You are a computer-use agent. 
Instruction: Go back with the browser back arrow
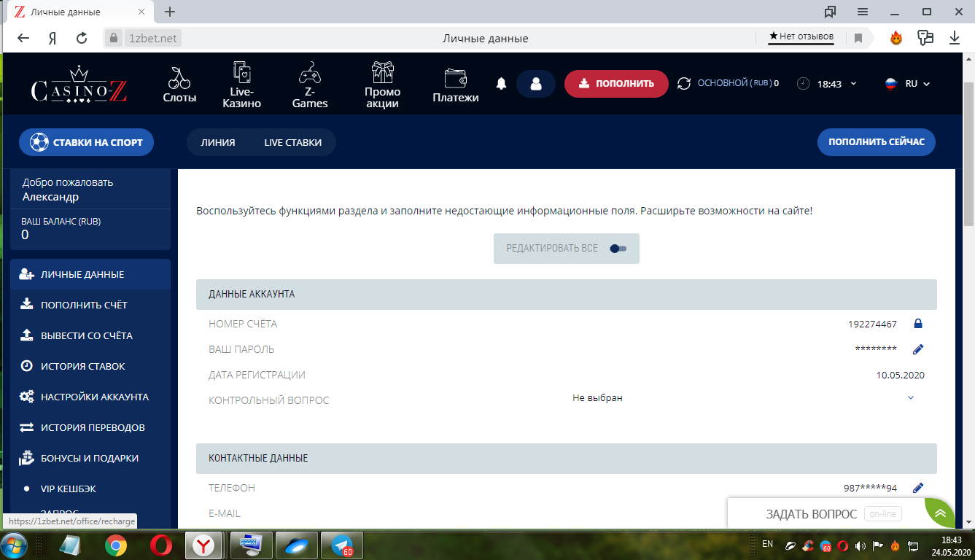[23, 38]
